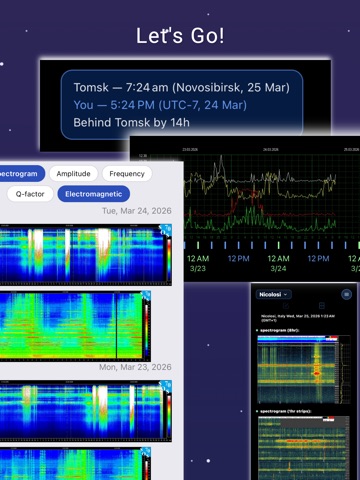Click the Mar 24 spectrogram corner logo
Image resolution: width=360 pixels, height=480 pixels.
[166, 229]
